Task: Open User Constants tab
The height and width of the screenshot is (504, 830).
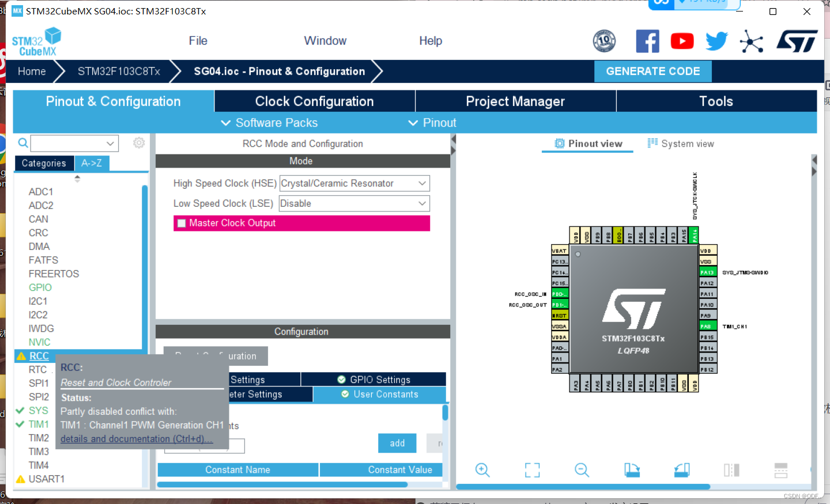Action: pyautogui.click(x=379, y=395)
